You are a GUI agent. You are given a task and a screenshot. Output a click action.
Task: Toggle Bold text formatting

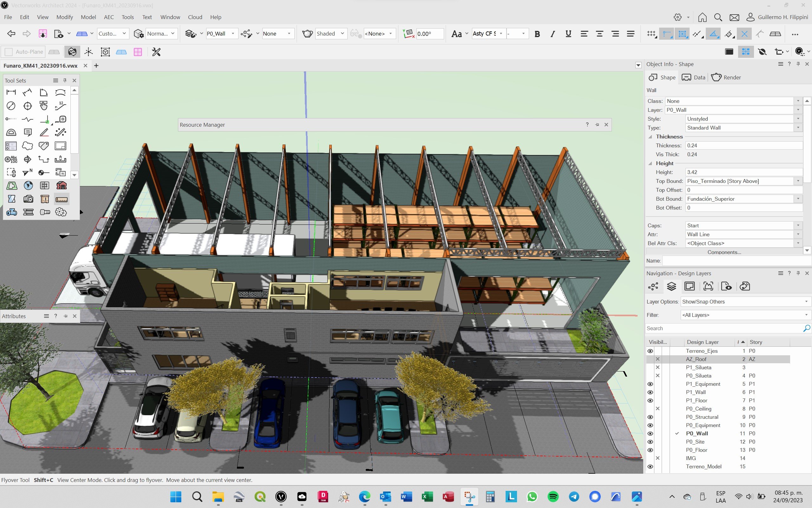537,34
